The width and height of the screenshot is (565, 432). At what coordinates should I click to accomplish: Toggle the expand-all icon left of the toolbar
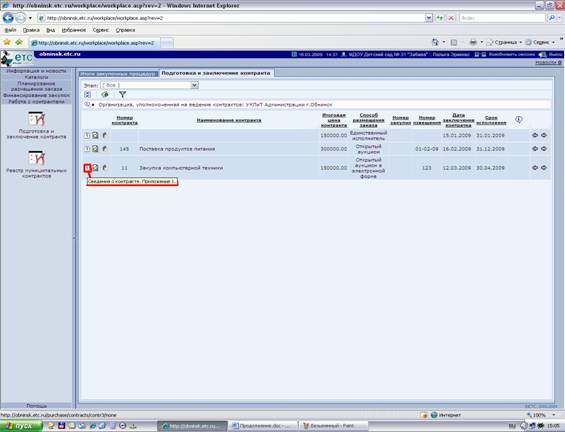[87, 94]
